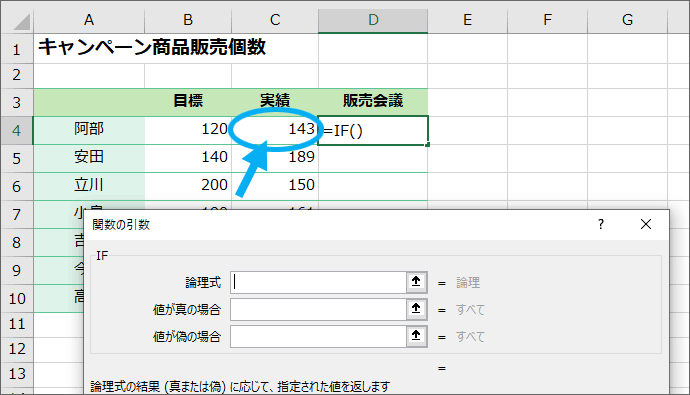
Task: Select row 5 header
Action: pyautogui.click(x=17, y=158)
